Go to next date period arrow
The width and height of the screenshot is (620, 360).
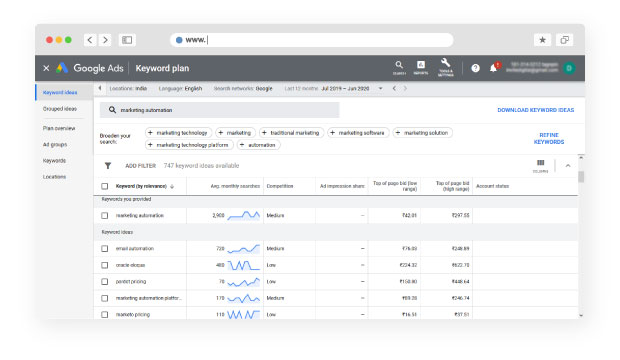(405, 89)
